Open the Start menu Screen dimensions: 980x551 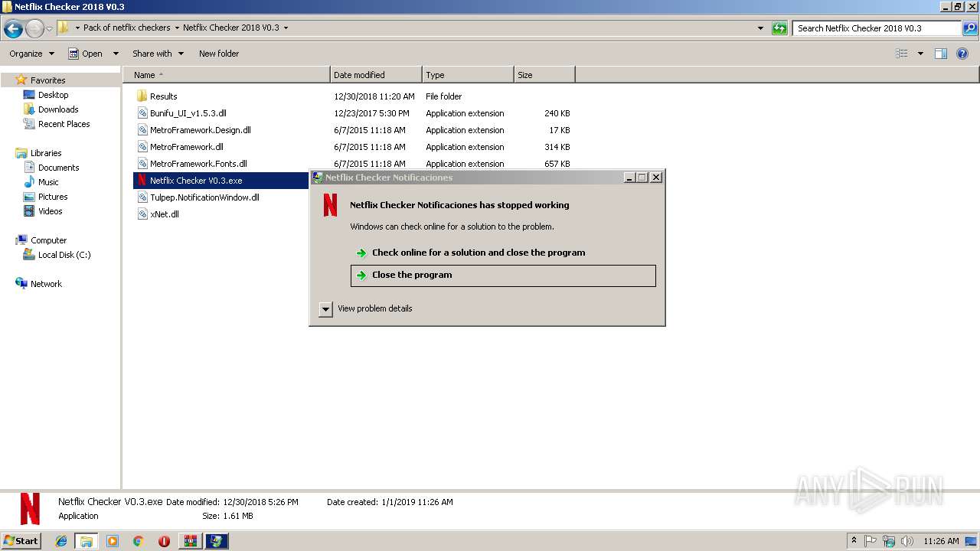tap(21, 541)
